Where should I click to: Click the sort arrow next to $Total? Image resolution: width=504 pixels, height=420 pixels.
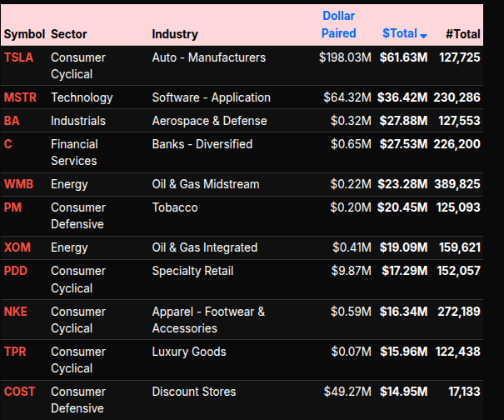pyautogui.click(x=424, y=36)
